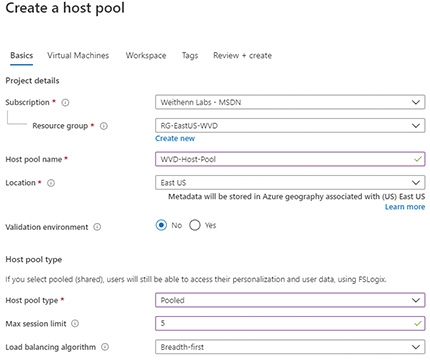430x360 pixels.
Task: Open the Subscription dropdown
Action: point(290,102)
